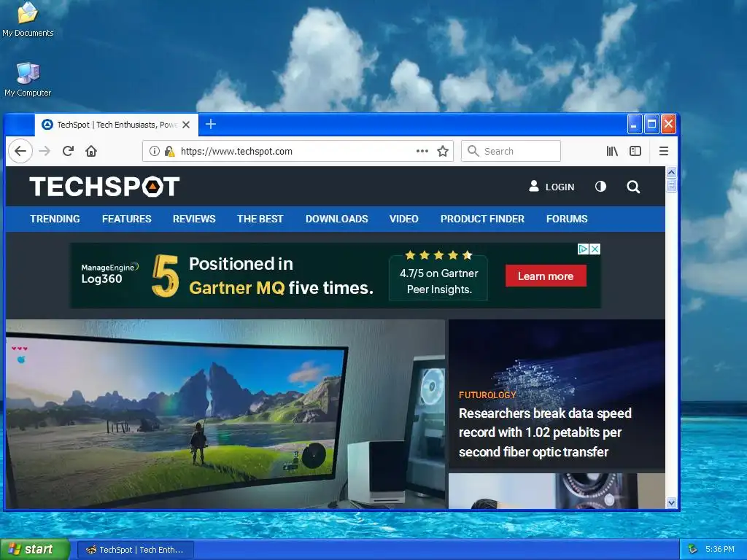Open the FEATURES nav item
Screen dimensions: 747x560
pos(127,219)
